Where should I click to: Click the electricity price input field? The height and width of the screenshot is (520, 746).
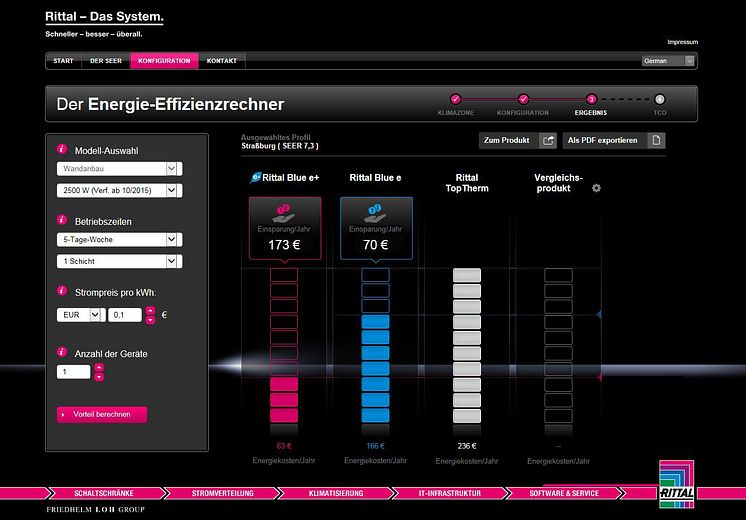(x=125, y=315)
